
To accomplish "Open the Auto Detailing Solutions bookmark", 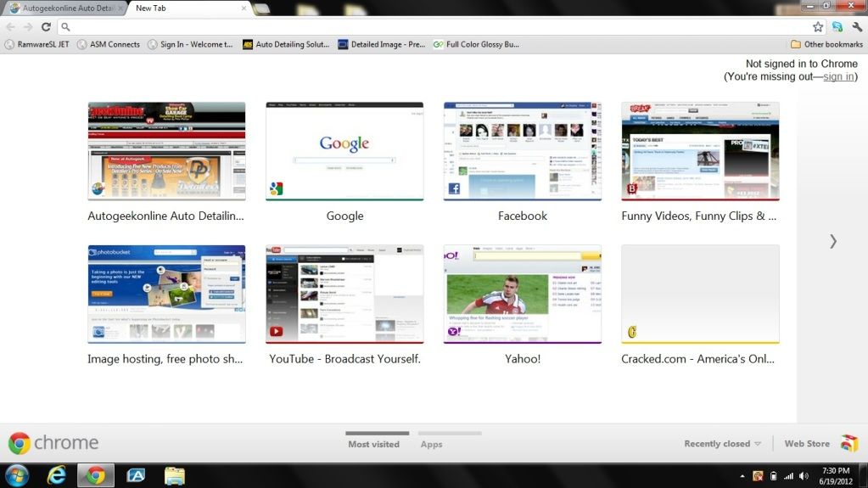I will click(286, 44).
